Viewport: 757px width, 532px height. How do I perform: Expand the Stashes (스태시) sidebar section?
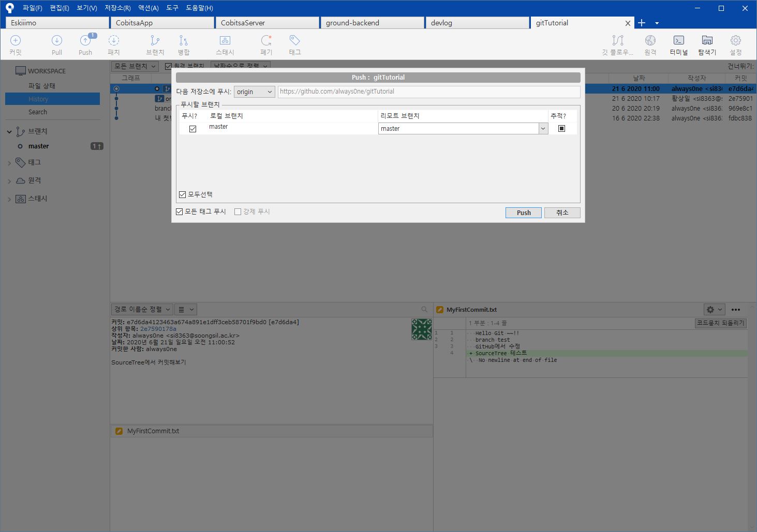pyautogui.click(x=9, y=200)
